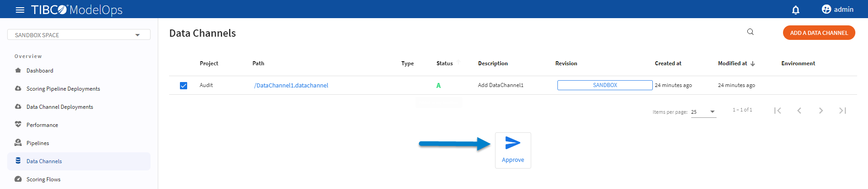Click the SANDBOX revision box
The height and width of the screenshot is (189, 868).
tap(604, 85)
